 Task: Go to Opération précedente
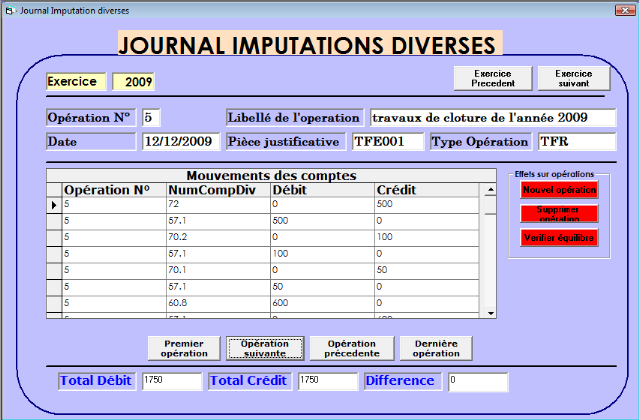coord(352,348)
